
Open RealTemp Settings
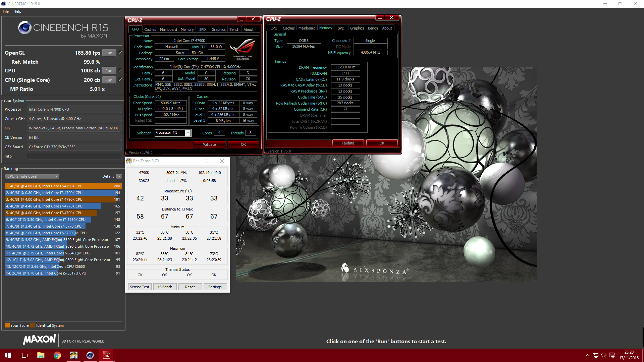click(215, 287)
